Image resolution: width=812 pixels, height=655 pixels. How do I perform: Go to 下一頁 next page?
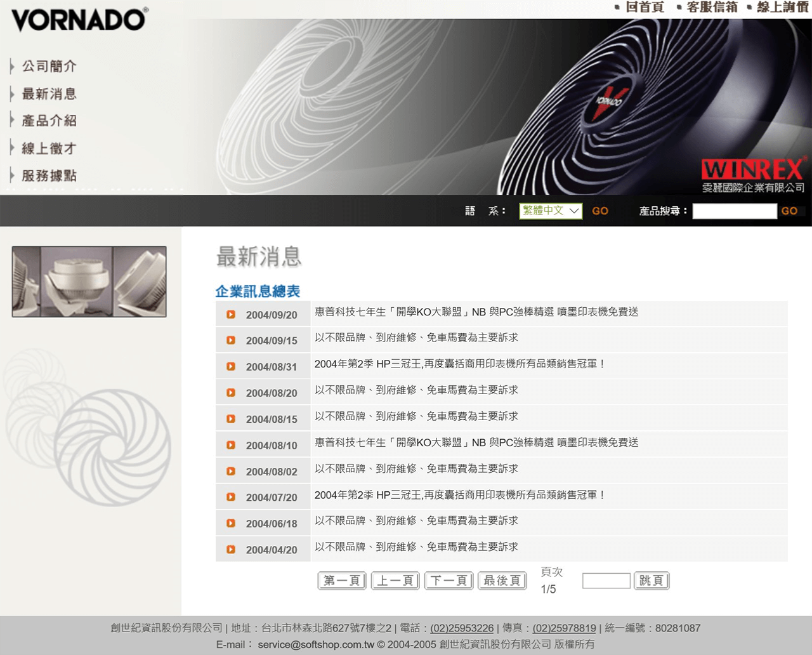click(449, 581)
